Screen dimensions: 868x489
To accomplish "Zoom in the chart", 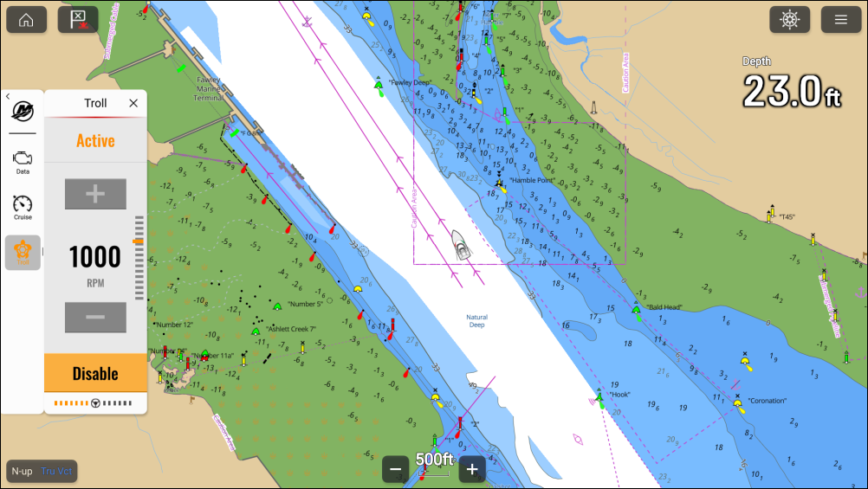I will [471, 470].
